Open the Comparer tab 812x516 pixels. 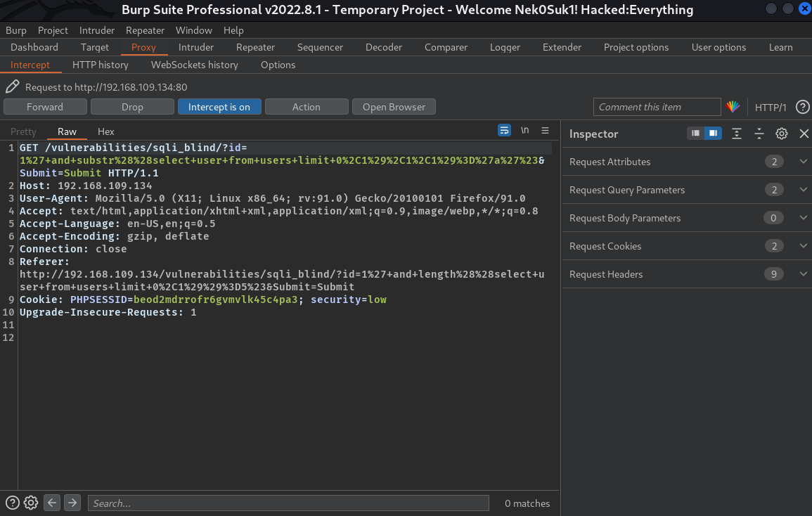click(446, 47)
